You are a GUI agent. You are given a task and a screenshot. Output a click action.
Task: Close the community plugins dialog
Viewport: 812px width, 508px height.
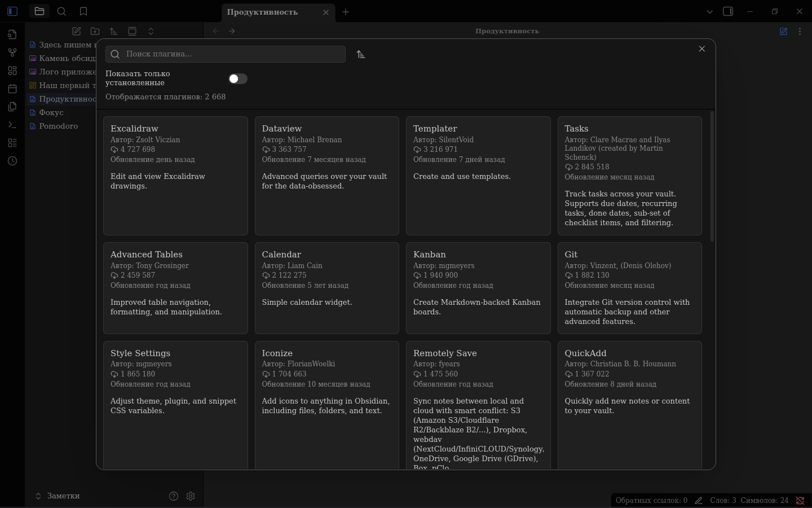pos(702,49)
